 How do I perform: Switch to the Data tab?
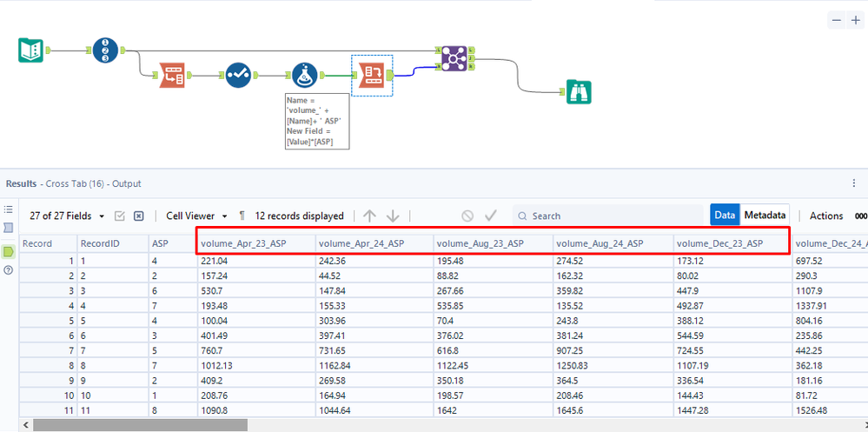725,216
